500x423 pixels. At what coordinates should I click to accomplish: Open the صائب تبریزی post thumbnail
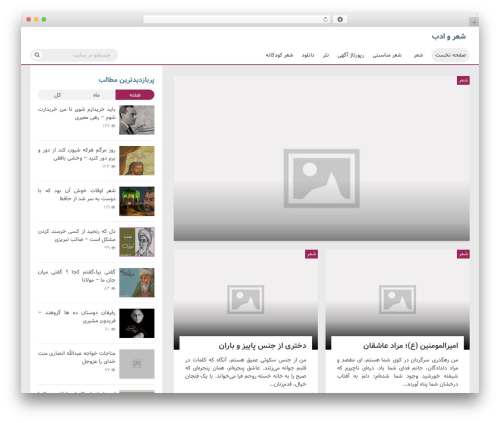click(x=137, y=242)
